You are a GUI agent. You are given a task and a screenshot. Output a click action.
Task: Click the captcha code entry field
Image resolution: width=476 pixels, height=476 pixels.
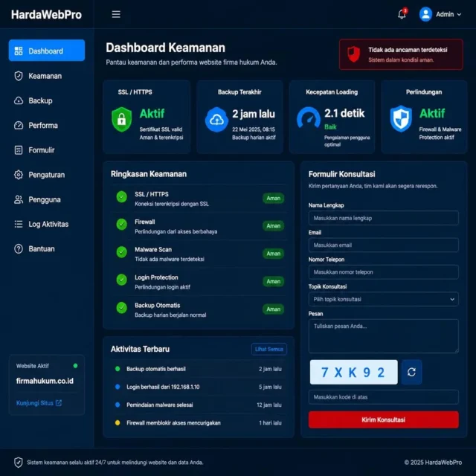(x=384, y=396)
